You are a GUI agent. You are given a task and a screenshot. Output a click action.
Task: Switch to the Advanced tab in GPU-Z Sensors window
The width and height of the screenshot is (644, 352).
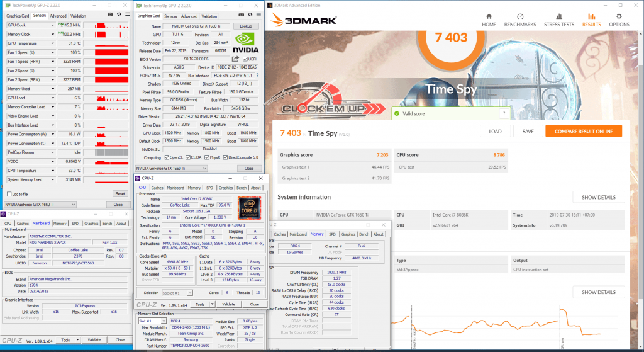[58, 16]
